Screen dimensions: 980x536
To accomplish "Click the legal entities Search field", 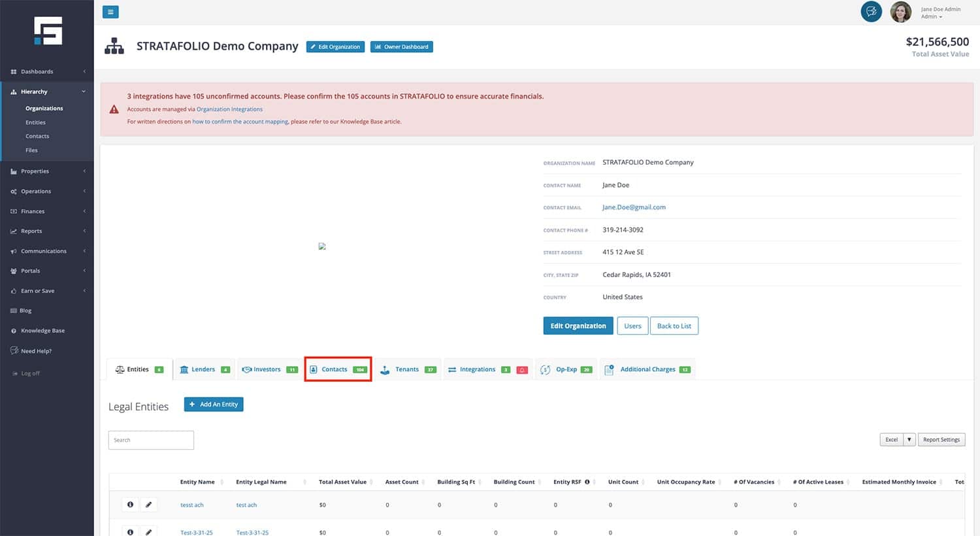I will [151, 440].
